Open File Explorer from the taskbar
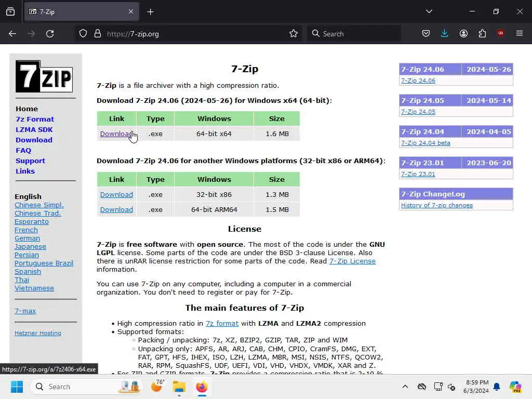The height and width of the screenshot is (399, 532). pos(179,387)
